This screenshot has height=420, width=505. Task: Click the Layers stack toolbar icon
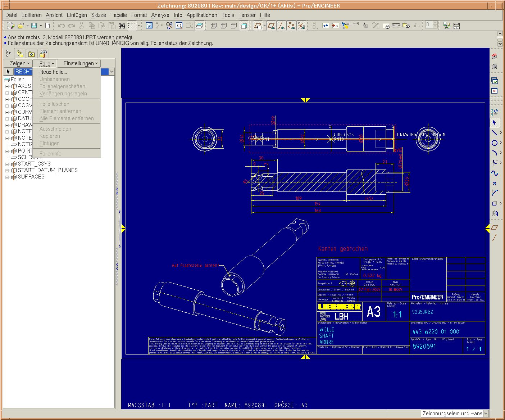[x=200, y=26]
